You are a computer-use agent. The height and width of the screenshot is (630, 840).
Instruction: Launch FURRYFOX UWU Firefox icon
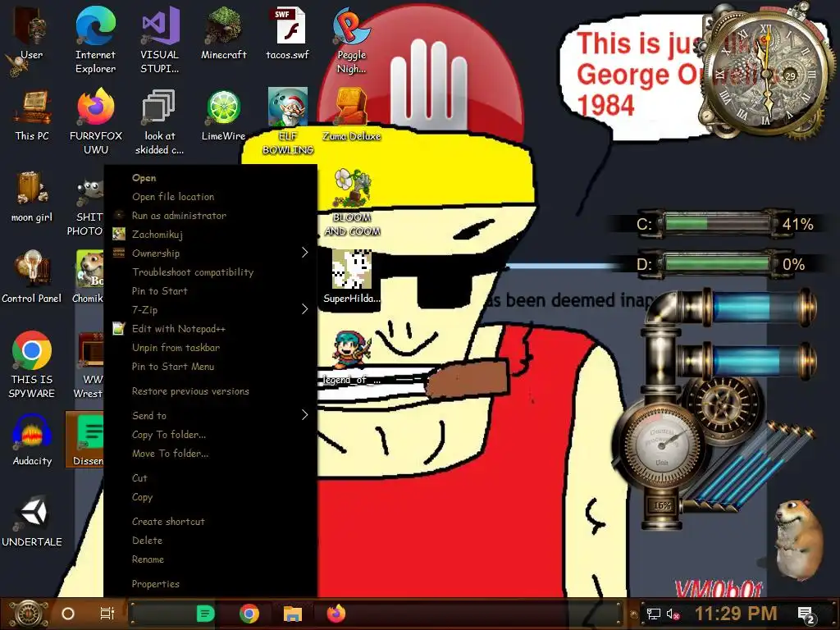coord(95,120)
